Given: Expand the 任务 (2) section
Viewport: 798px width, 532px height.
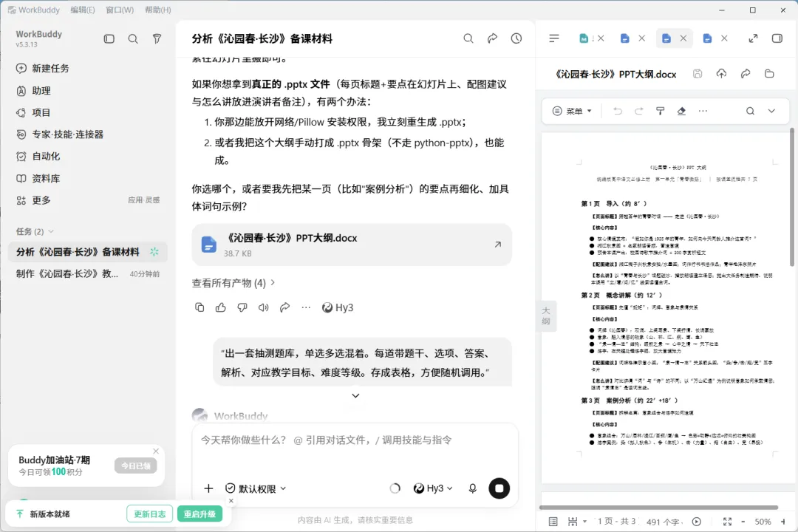Looking at the screenshot, I should [35, 231].
